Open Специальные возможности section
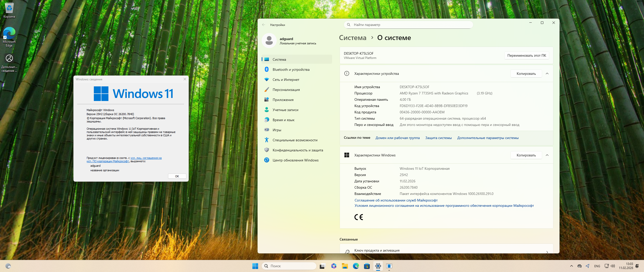This screenshot has height=272, width=644. click(295, 140)
